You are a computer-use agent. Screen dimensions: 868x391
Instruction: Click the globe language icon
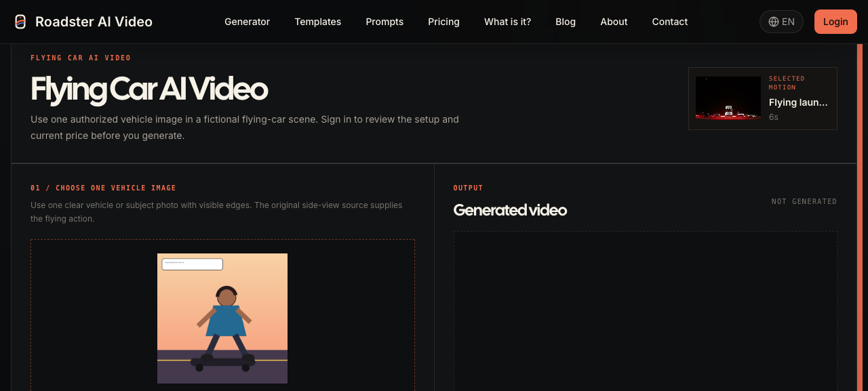point(774,22)
